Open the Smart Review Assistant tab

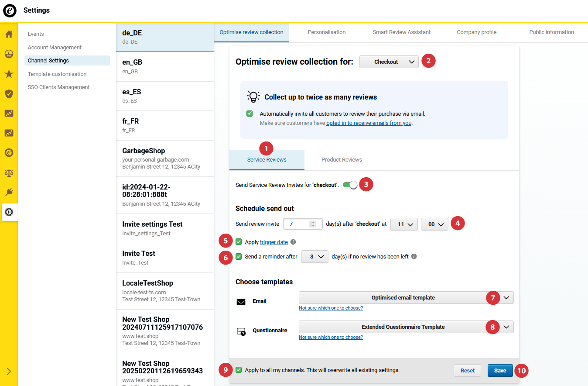[401, 32]
